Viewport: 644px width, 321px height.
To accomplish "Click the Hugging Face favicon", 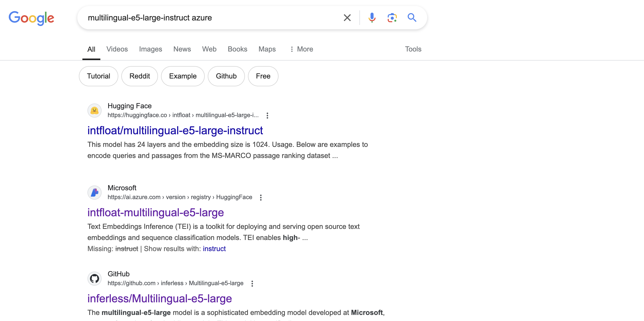I will (x=95, y=111).
